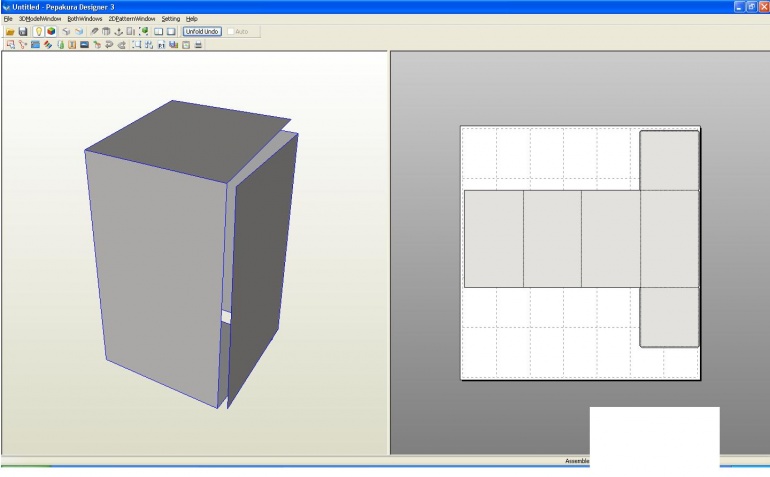Select the orange text frame tool
The height and width of the screenshot is (477, 770).
coord(72,45)
